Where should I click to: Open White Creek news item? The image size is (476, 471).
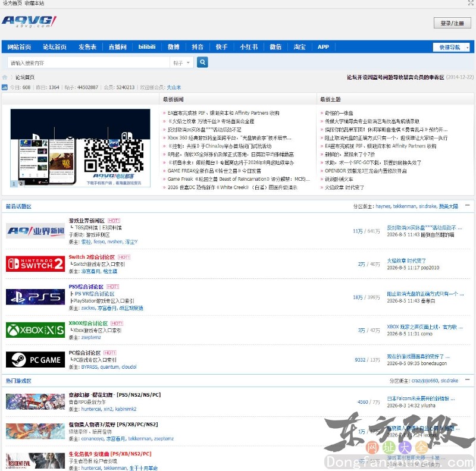pyautogui.click(x=232, y=187)
